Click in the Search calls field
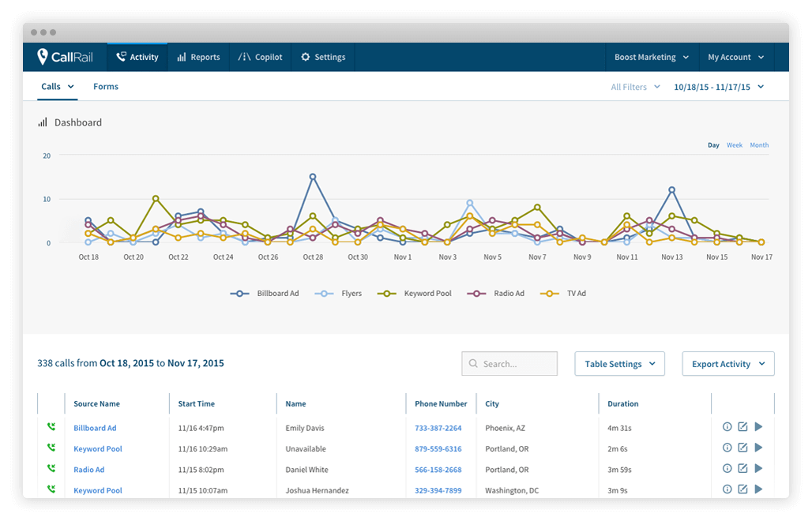This screenshot has height=521, width=812. [509, 364]
